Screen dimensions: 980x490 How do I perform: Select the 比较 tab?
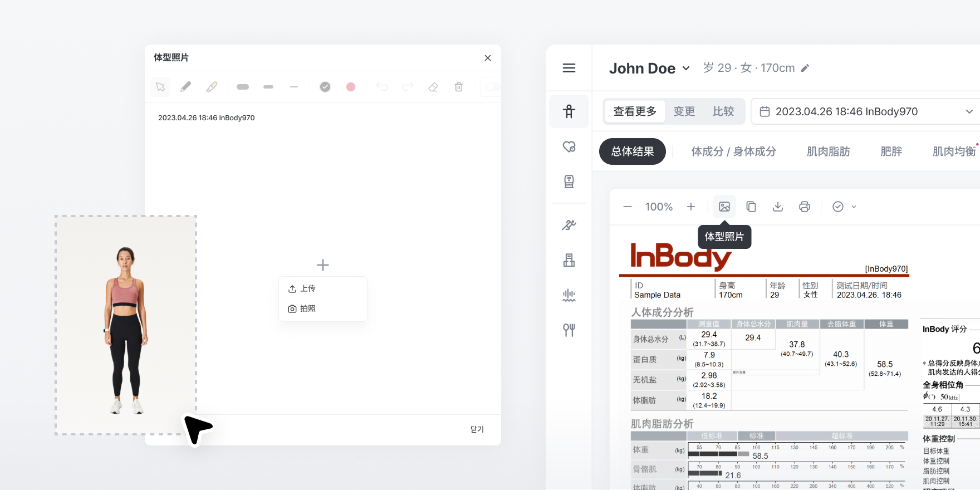[723, 111]
